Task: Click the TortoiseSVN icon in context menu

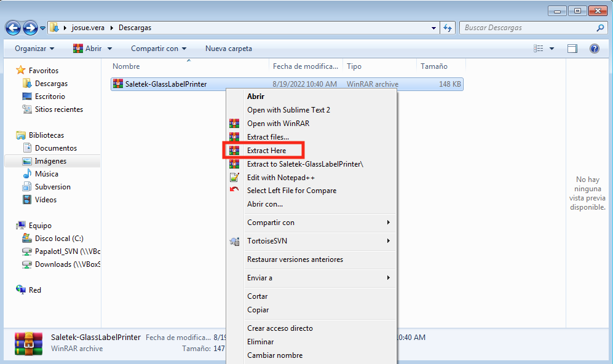Action: pyautogui.click(x=234, y=241)
